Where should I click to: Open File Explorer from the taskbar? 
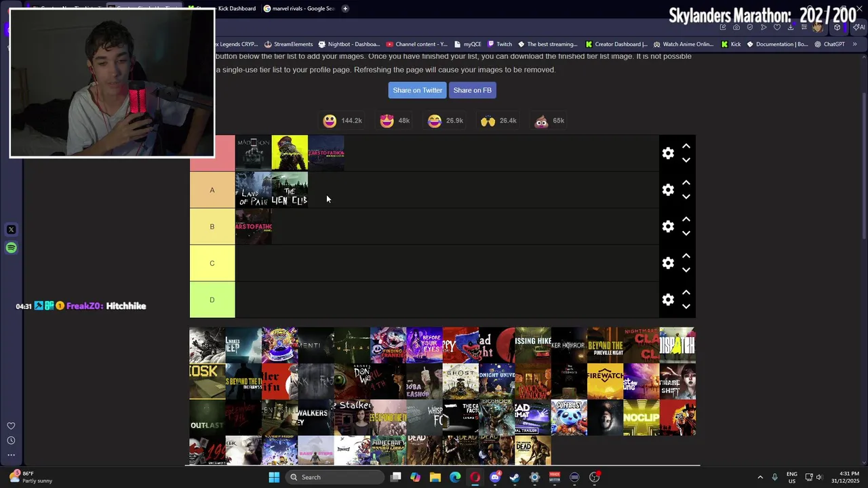pos(435,477)
